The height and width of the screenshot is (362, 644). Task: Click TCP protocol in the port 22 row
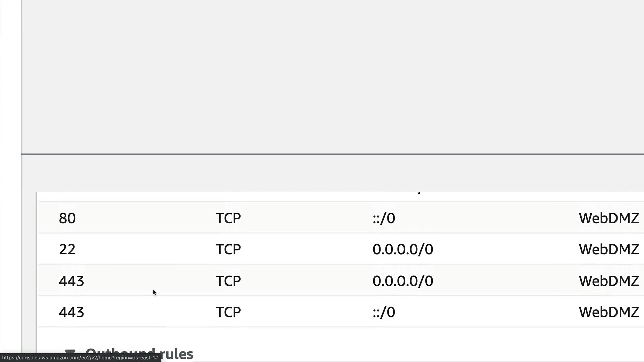(228, 249)
